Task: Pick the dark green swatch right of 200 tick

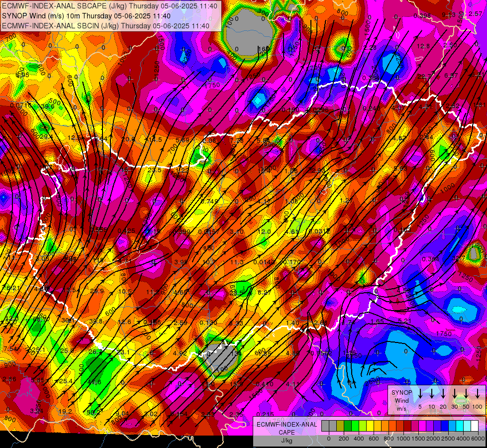Action: [x=348, y=426]
